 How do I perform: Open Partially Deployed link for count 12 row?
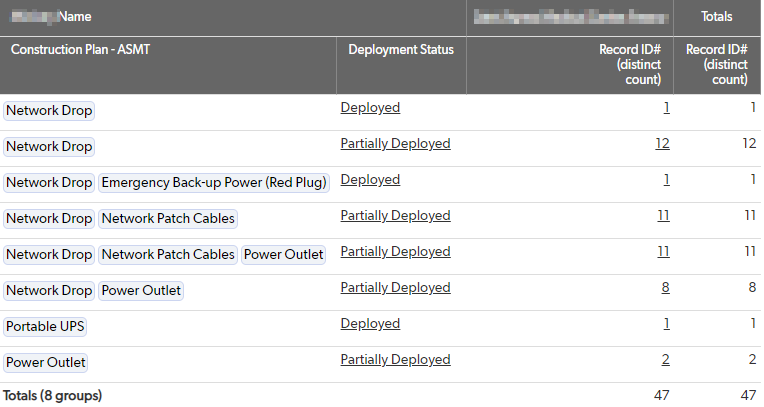[395, 144]
